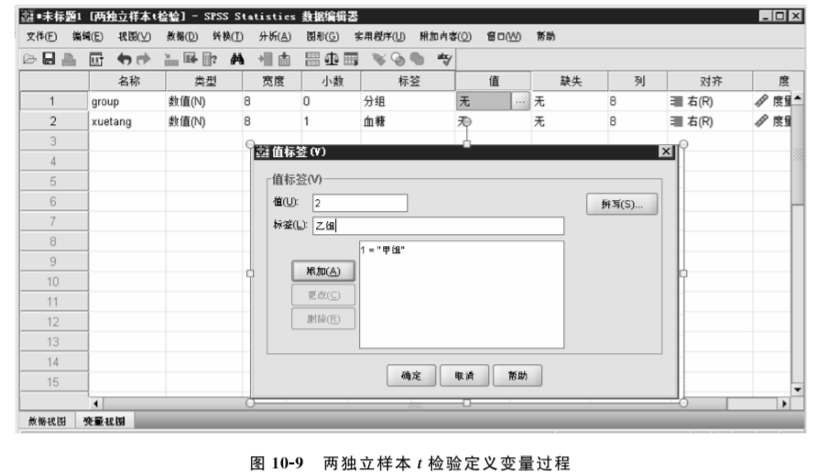This screenshot has width=831, height=476.
Task: Open the 视图(V) menu
Action: tap(134, 36)
